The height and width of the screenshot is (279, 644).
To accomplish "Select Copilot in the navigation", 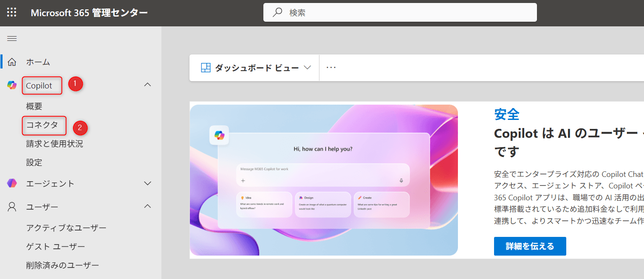I will point(39,85).
